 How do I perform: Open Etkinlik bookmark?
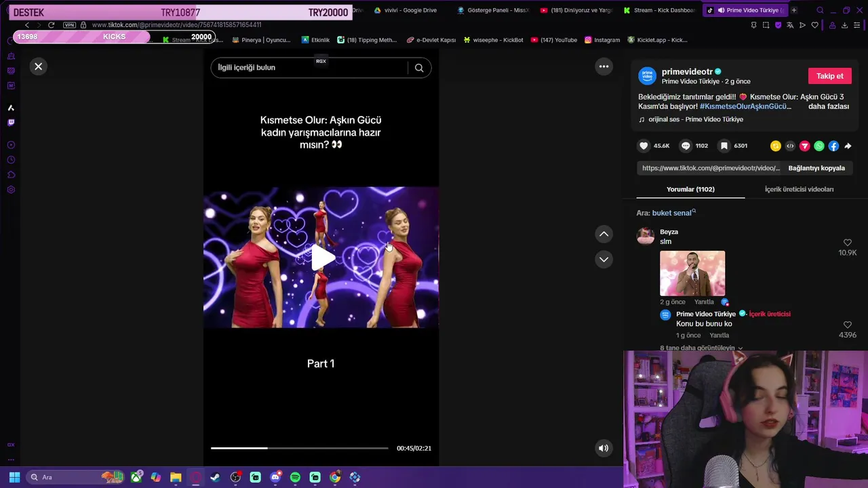click(x=315, y=40)
